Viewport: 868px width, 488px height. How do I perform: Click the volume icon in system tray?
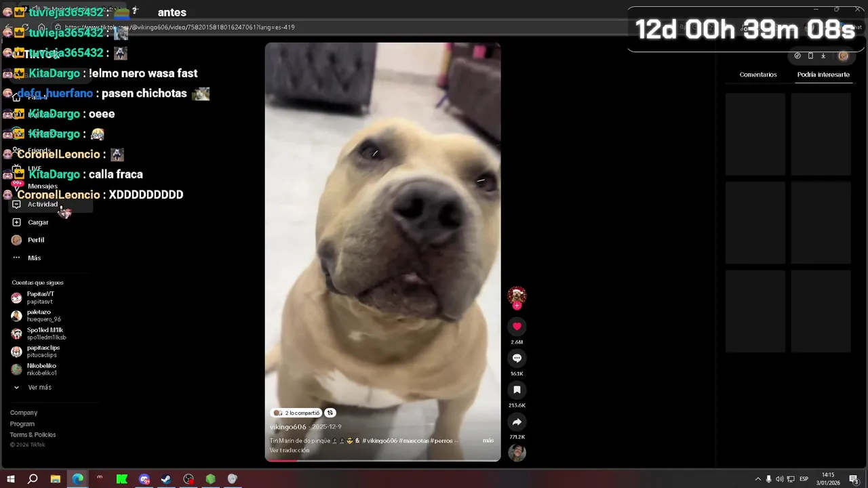pyautogui.click(x=779, y=479)
